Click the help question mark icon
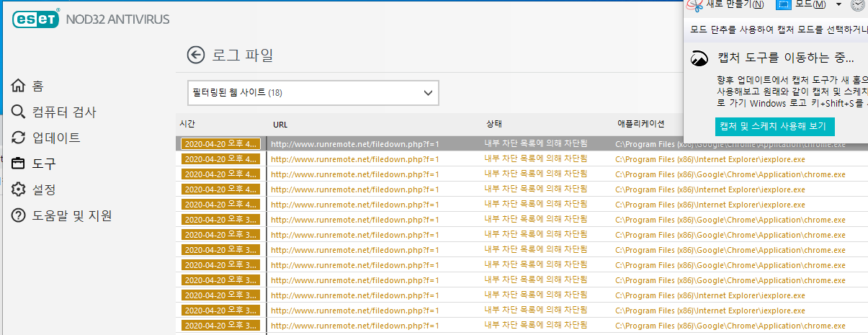 19,215
